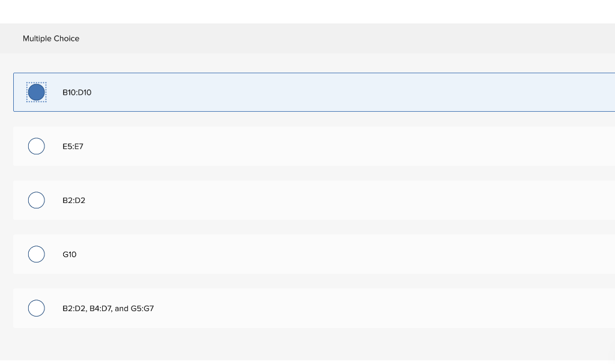Screen dimensions: 615x364
Task: Click the E5:E7 answer text
Action: pyautogui.click(x=73, y=147)
